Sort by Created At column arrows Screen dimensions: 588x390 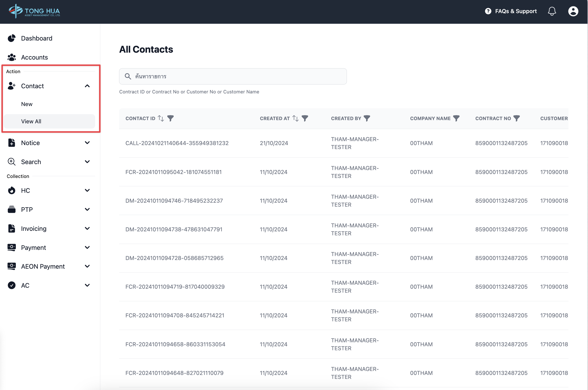(x=295, y=118)
